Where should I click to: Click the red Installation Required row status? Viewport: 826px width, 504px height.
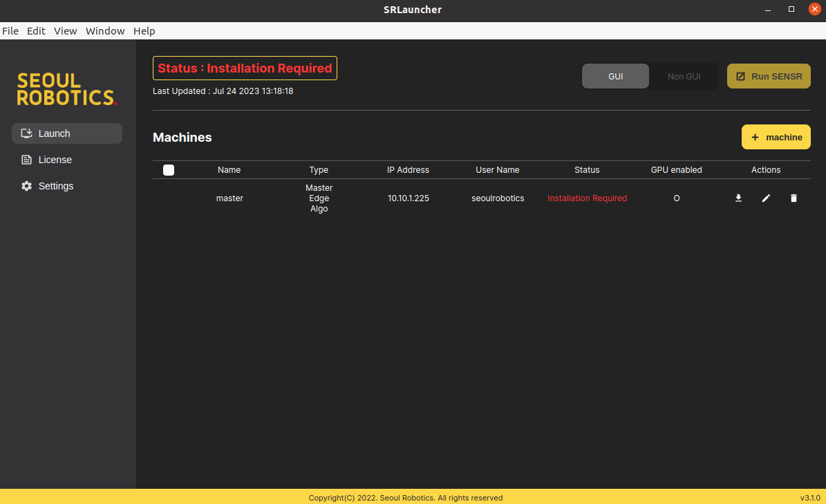pos(587,198)
